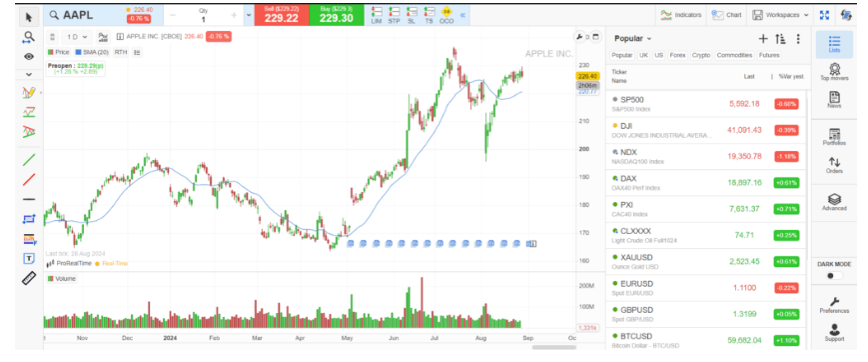
Task: Open the Popular list title dropdown
Action: point(632,39)
